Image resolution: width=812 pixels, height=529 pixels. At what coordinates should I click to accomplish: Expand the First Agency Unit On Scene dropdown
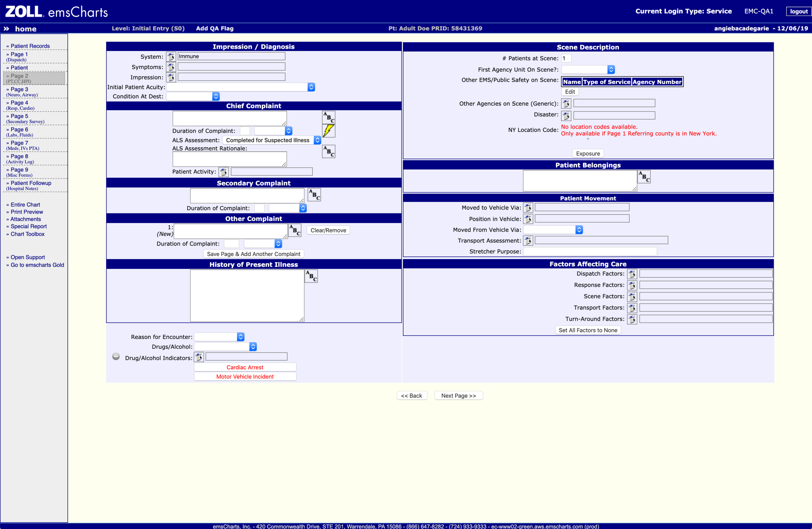pyautogui.click(x=611, y=69)
